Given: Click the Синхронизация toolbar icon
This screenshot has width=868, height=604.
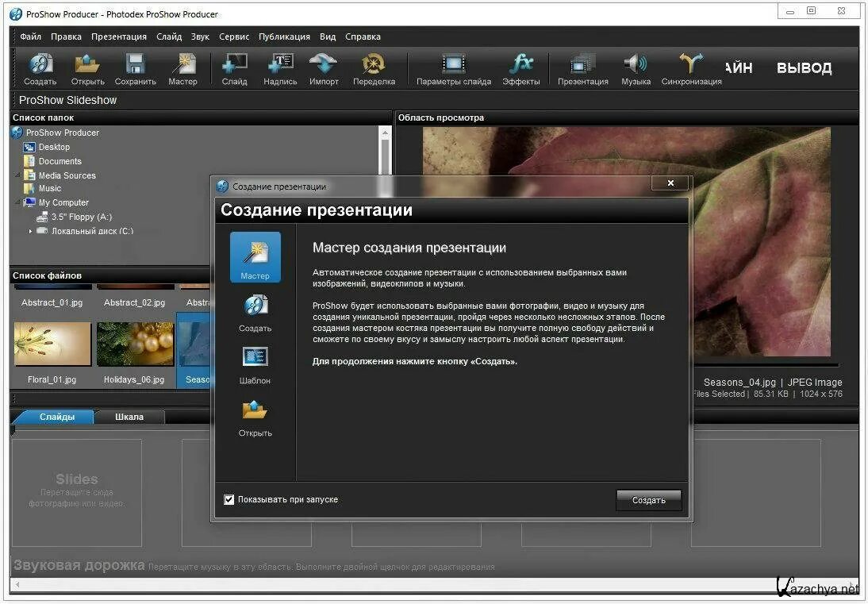Looking at the screenshot, I should point(691,69).
